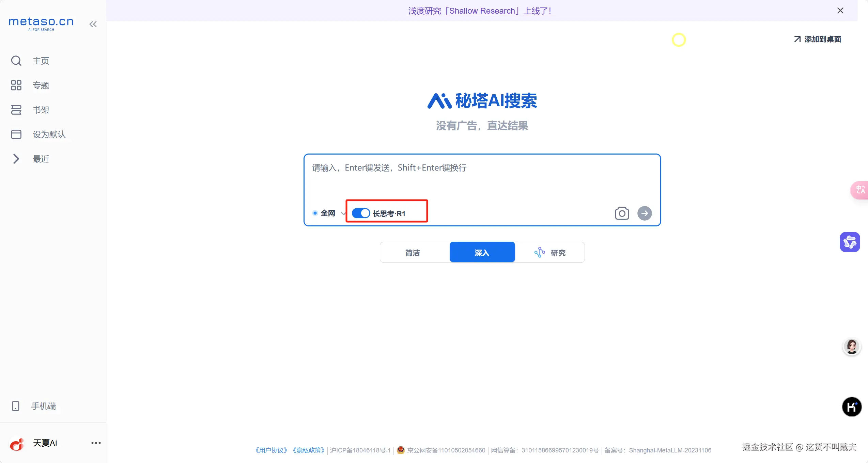
Task: Open the 书架 bookshelf icon
Action: pos(16,110)
